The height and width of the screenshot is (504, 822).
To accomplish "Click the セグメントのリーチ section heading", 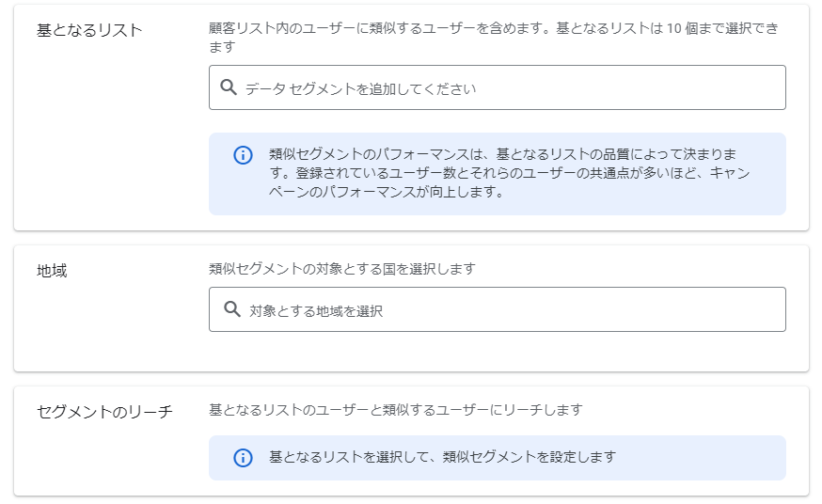I will pos(104,412).
